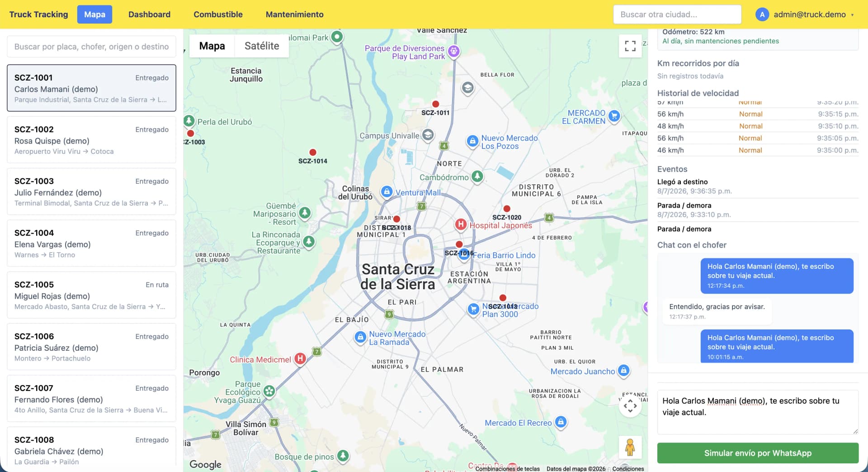Click the Google logo on map
868x472 pixels.
click(205, 464)
